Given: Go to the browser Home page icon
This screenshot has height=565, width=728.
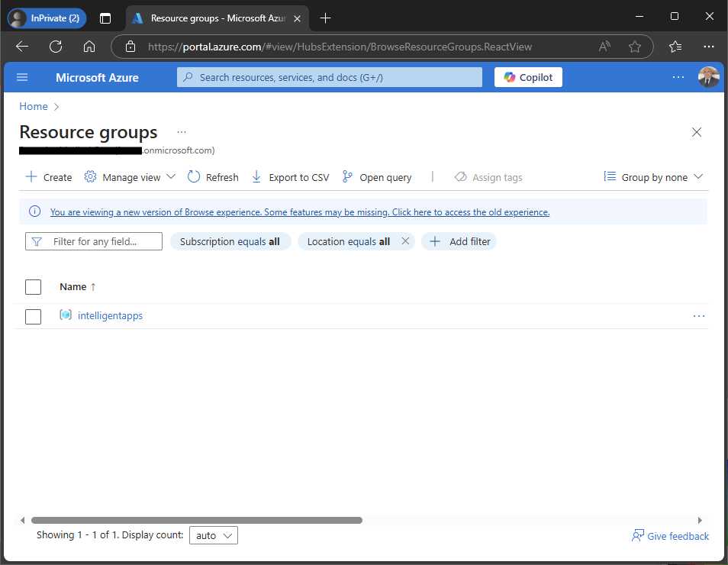Looking at the screenshot, I should point(89,47).
